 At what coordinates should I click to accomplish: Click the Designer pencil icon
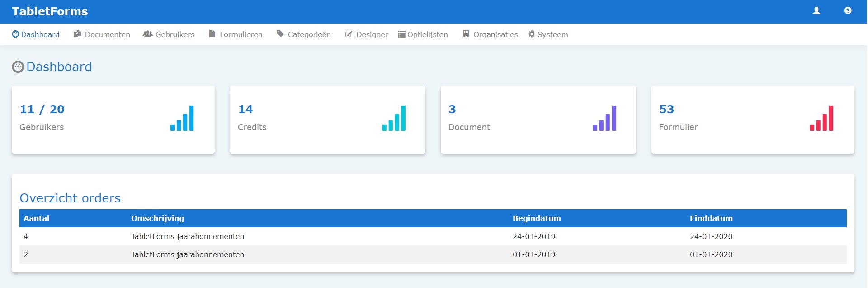349,34
